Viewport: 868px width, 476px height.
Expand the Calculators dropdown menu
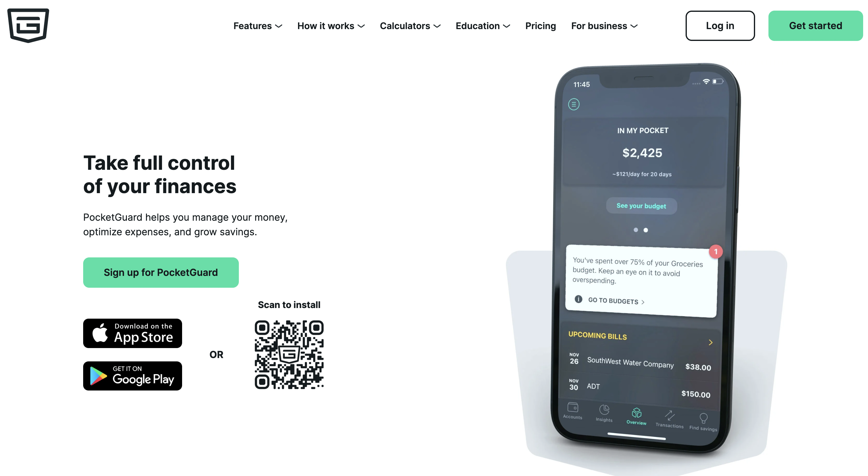409,25
